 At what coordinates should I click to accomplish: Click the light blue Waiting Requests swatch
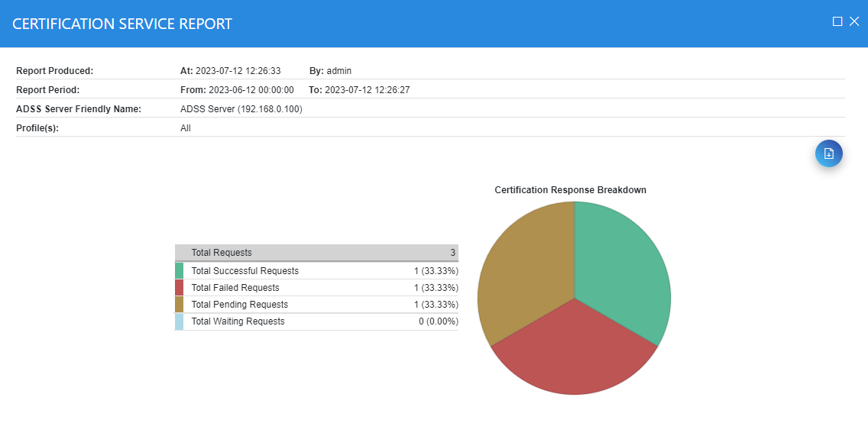click(x=179, y=321)
